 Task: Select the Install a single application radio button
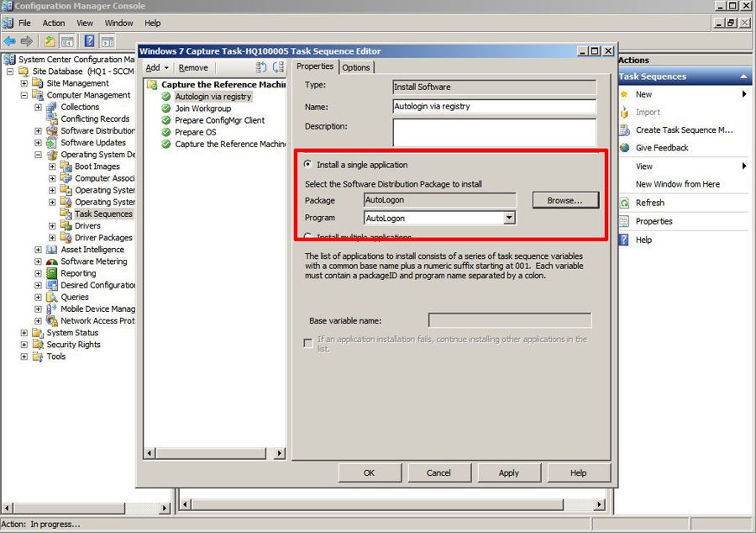click(x=308, y=165)
